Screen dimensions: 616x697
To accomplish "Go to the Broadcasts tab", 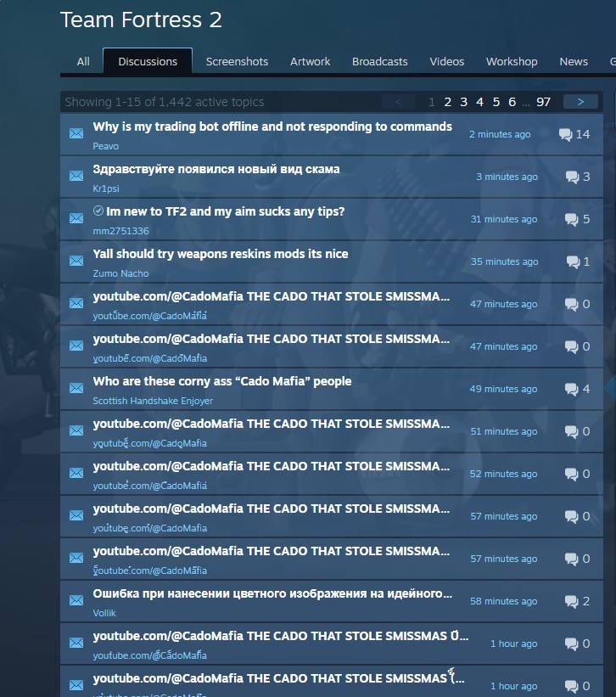I will pos(380,61).
